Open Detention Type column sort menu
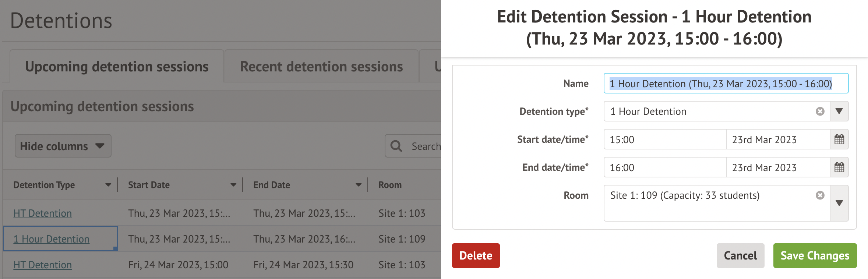This screenshot has width=868, height=279. 108,185
